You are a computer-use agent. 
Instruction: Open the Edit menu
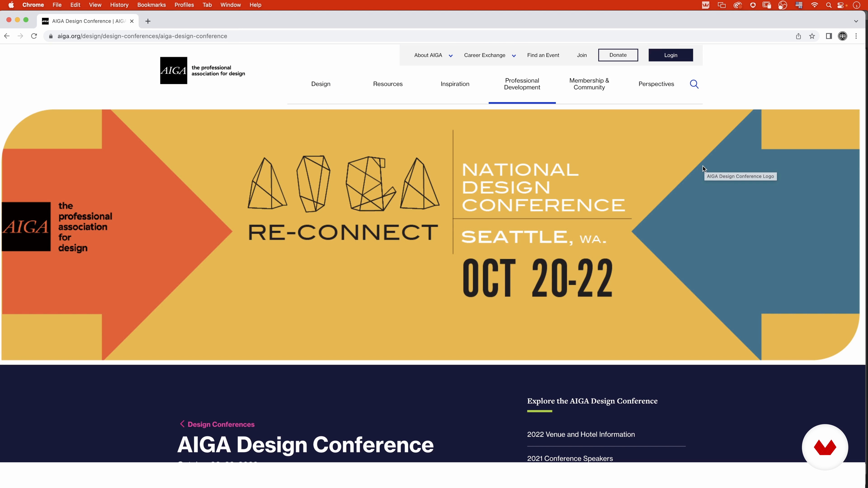75,5
